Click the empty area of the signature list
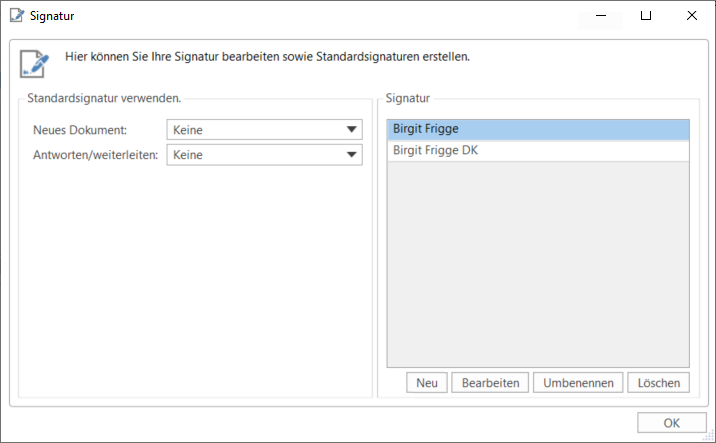The height and width of the screenshot is (443, 716). click(x=537, y=260)
